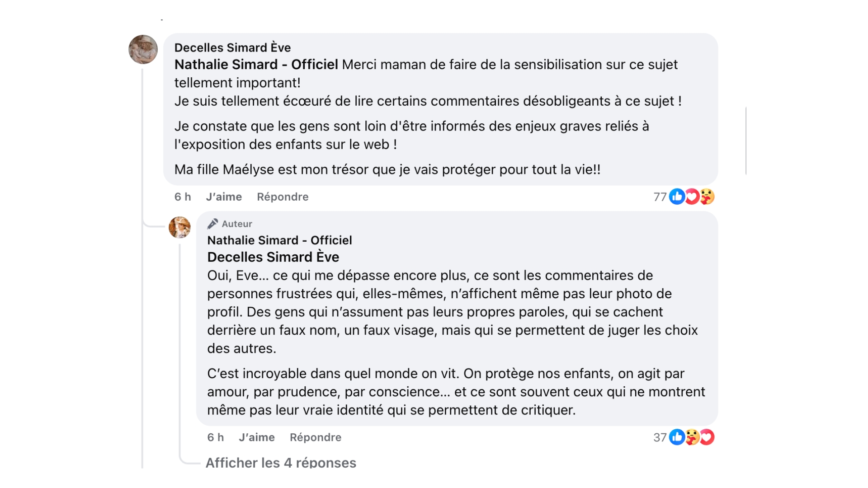Open commenter name Decelles Simard Ève at top

(x=232, y=47)
